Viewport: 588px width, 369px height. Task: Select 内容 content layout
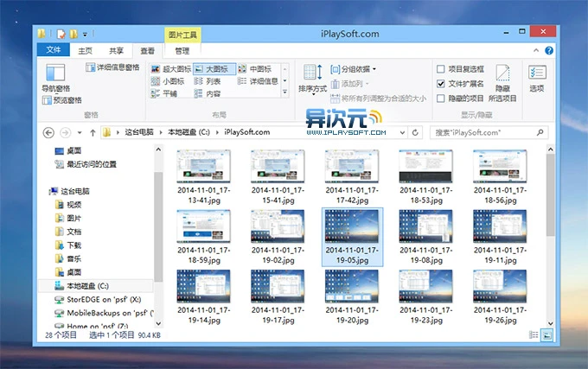tap(208, 93)
